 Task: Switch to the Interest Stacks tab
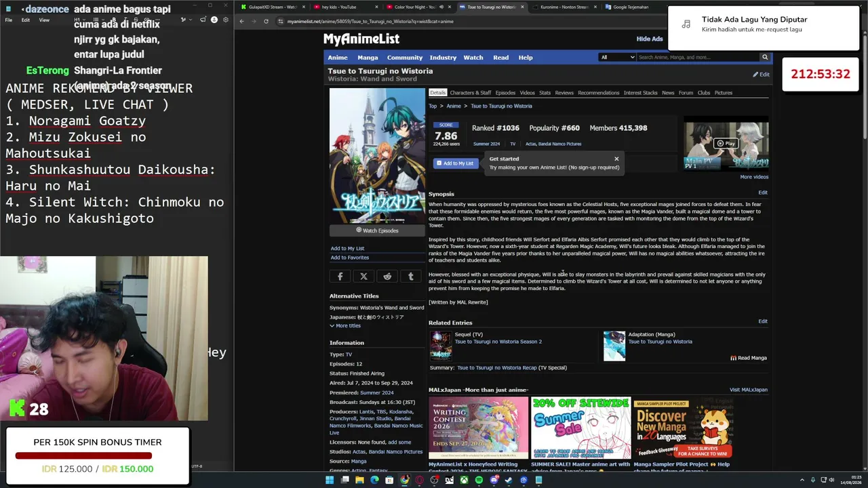pyautogui.click(x=641, y=93)
